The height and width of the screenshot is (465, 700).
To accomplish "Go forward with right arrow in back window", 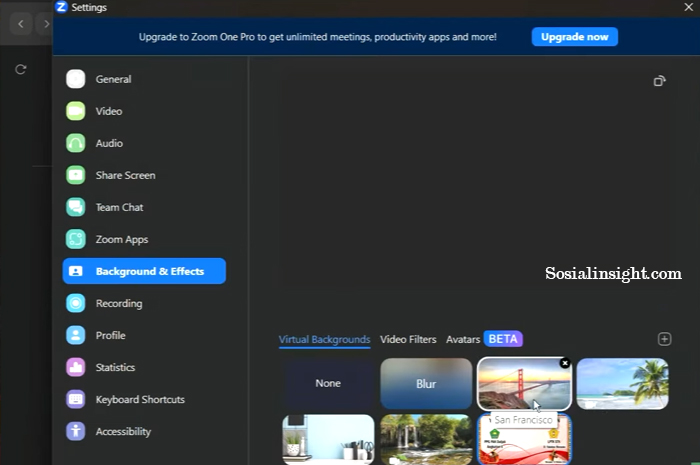I will coord(46,24).
